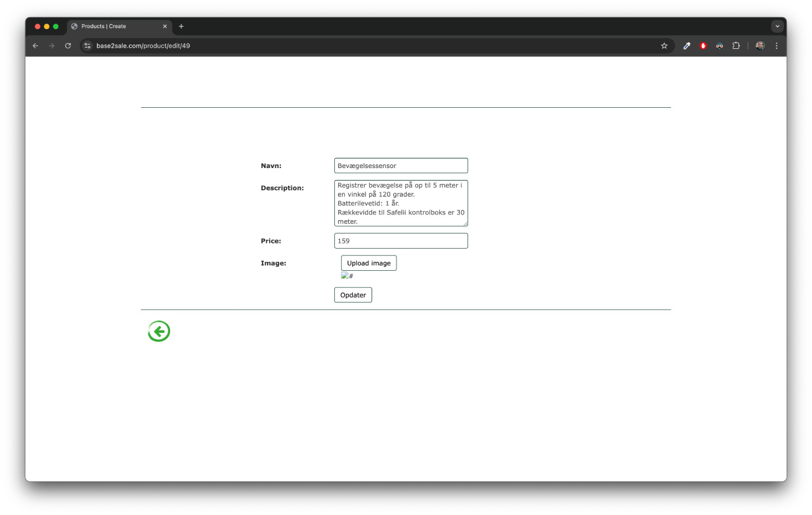812x515 pixels.
Task: Open the Extensions puzzle piece menu
Action: (736, 46)
